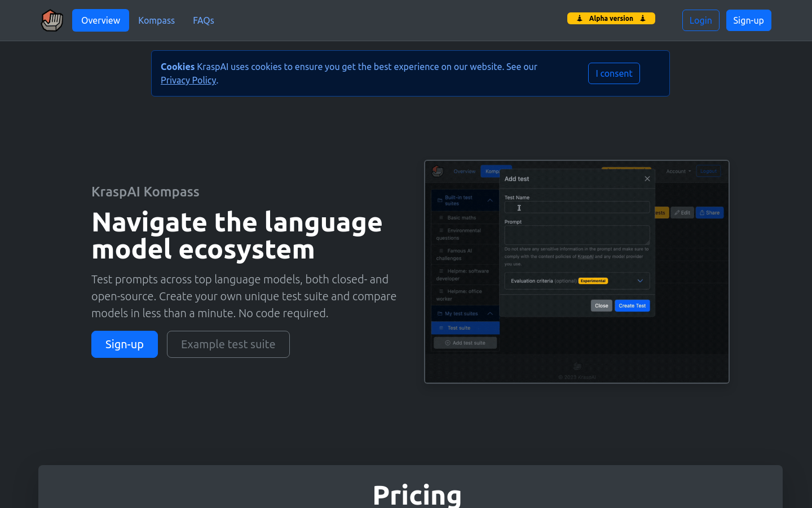
Task: Click the 'Navigate the language model ecosystem' heading
Action: 237,235
